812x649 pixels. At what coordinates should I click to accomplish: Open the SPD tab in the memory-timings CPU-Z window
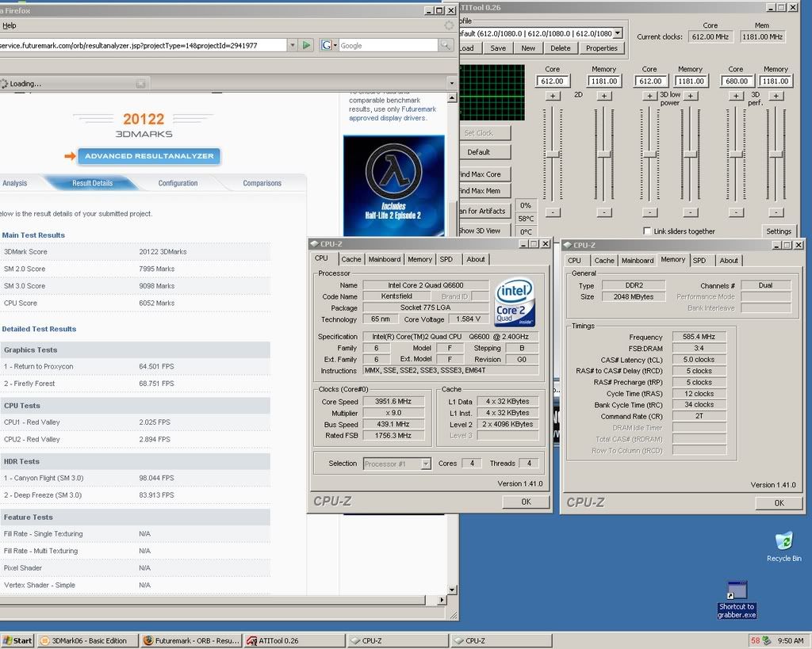699,261
